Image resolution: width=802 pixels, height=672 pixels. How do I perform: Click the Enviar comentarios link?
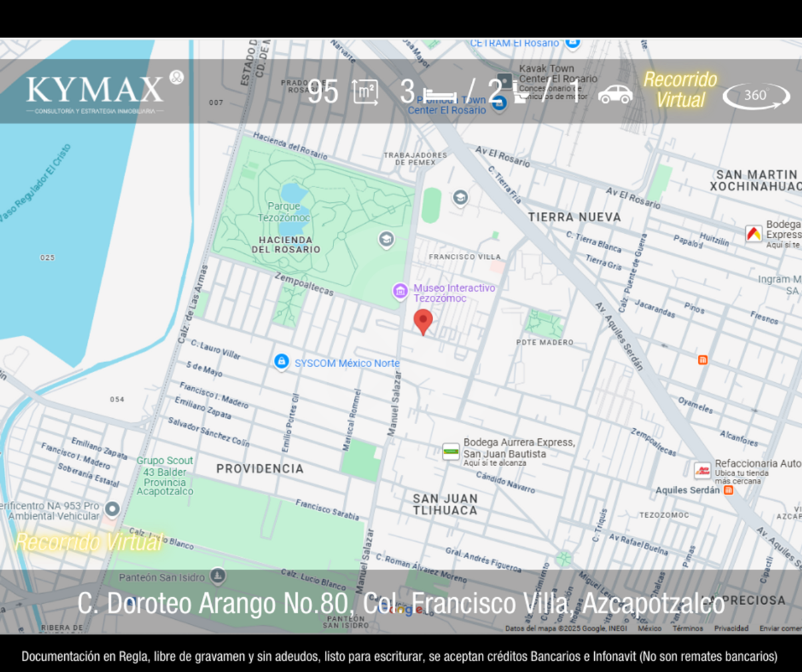point(781,629)
